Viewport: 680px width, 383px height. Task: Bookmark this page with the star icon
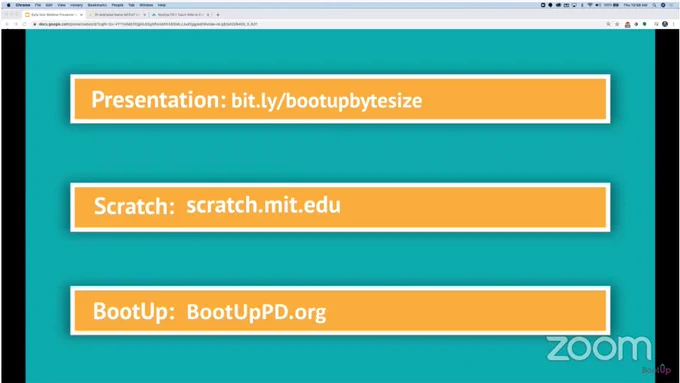pyautogui.click(x=617, y=24)
